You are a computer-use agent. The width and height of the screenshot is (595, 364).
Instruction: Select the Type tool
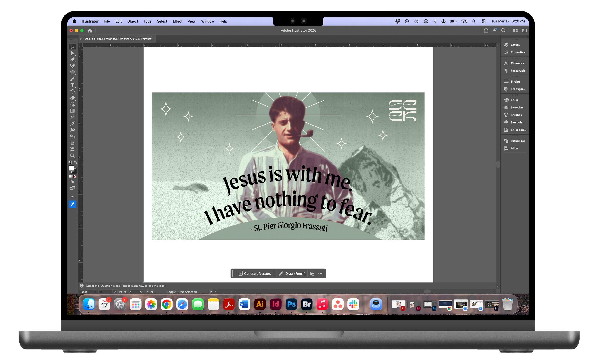point(72,85)
